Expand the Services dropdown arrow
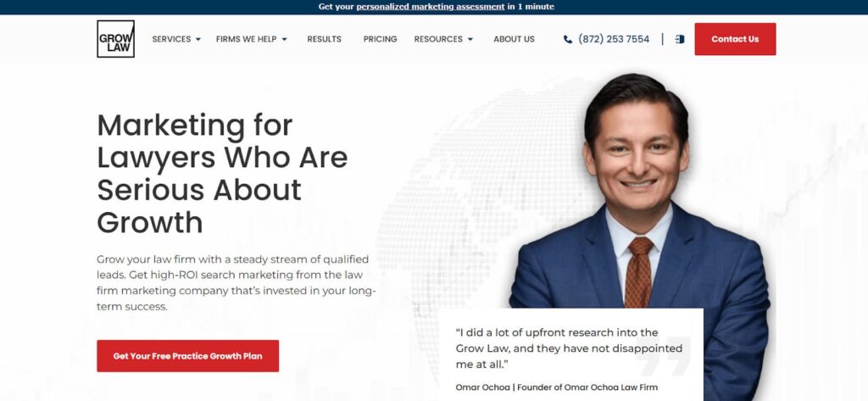This screenshot has width=868, height=401. pos(198,39)
